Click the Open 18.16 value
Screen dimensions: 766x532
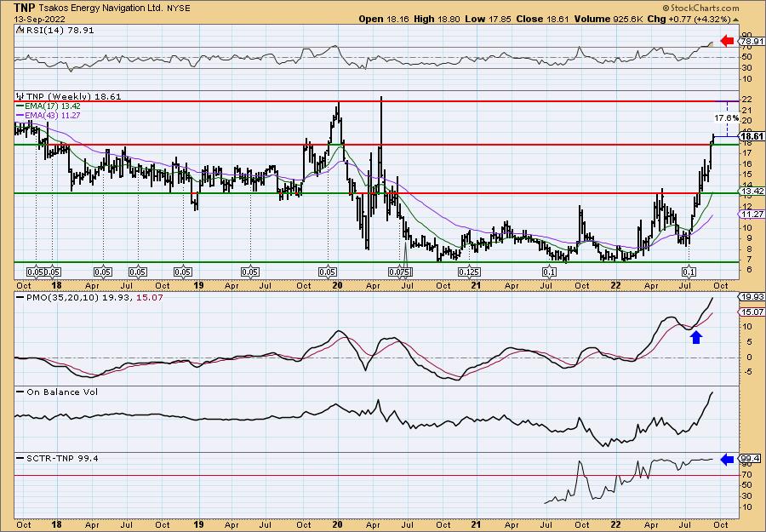coord(384,19)
